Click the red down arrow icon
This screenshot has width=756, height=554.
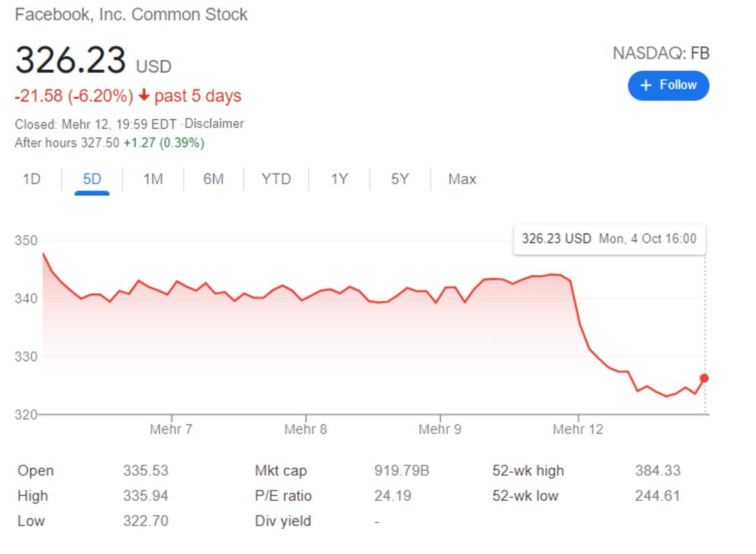143,95
